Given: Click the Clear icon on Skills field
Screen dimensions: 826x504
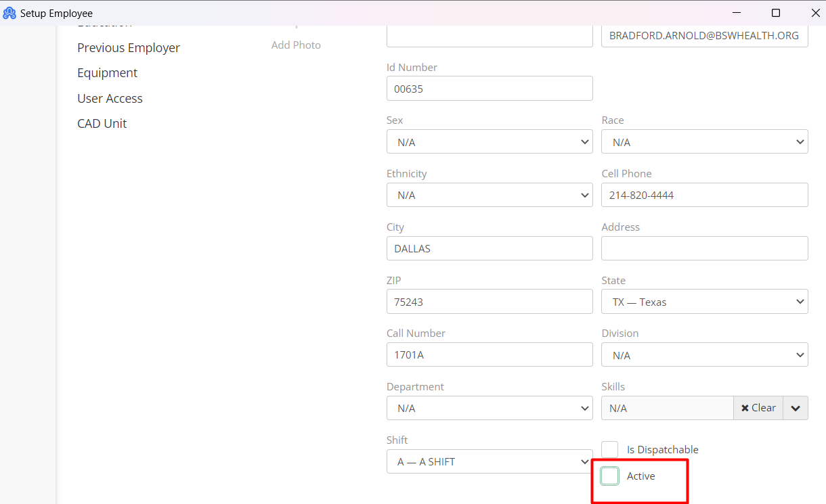Looking at the screenshot, I should click(758, 407).
